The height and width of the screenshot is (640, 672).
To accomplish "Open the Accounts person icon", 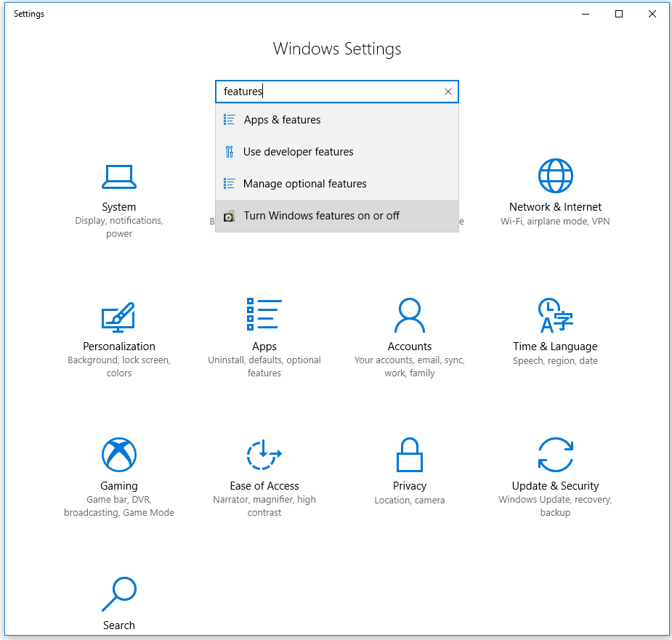I will [410, 315].
